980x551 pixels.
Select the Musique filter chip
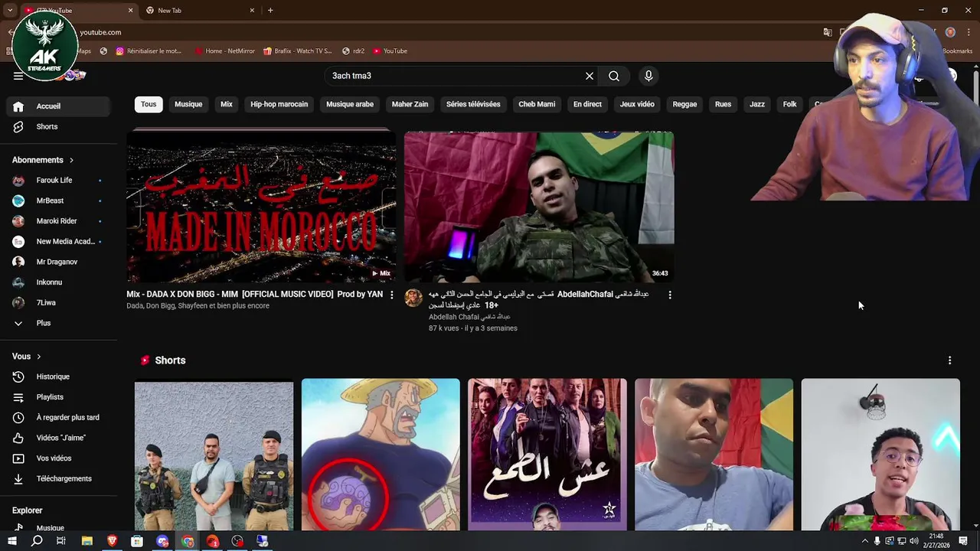coord(188,104)
